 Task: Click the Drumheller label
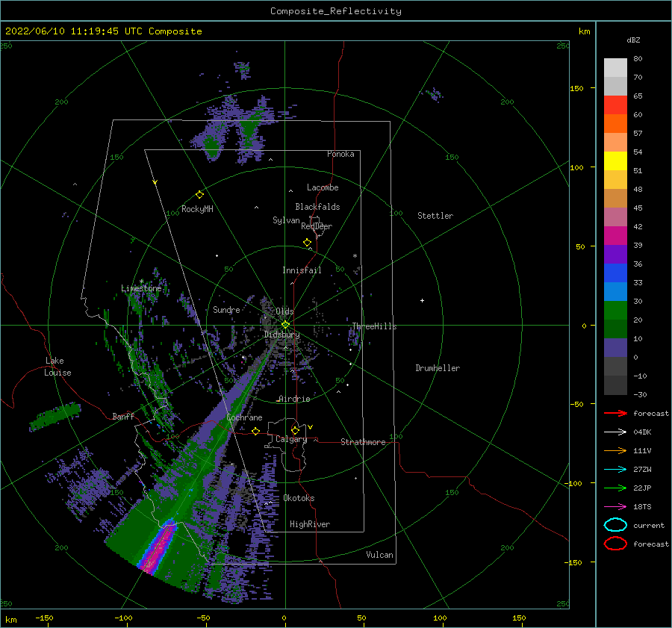point(438,368)
